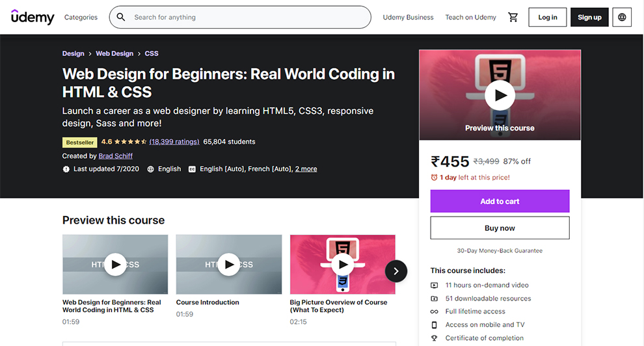Open the Udemy home logo
Screen dimensions: 644x346
click(33, 18)
